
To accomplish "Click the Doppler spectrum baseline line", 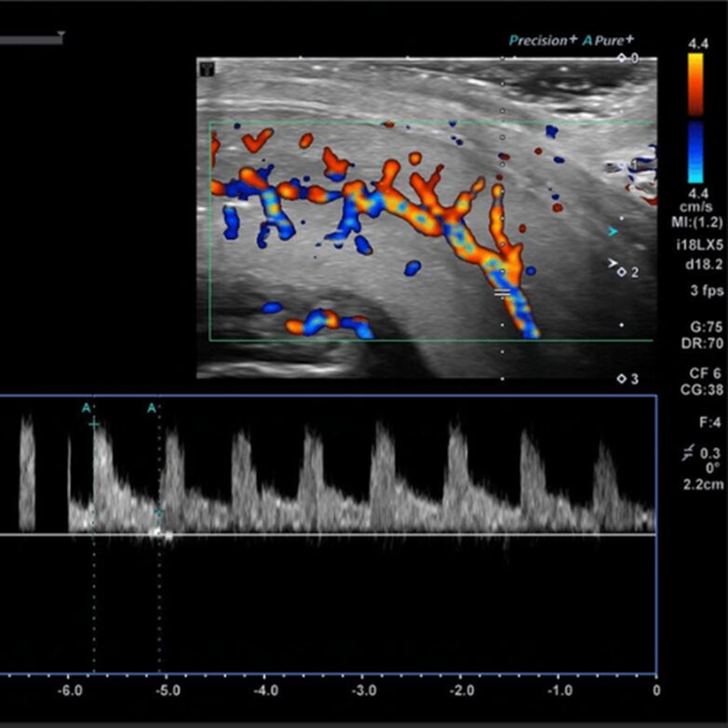I will [x=328, y=535].
